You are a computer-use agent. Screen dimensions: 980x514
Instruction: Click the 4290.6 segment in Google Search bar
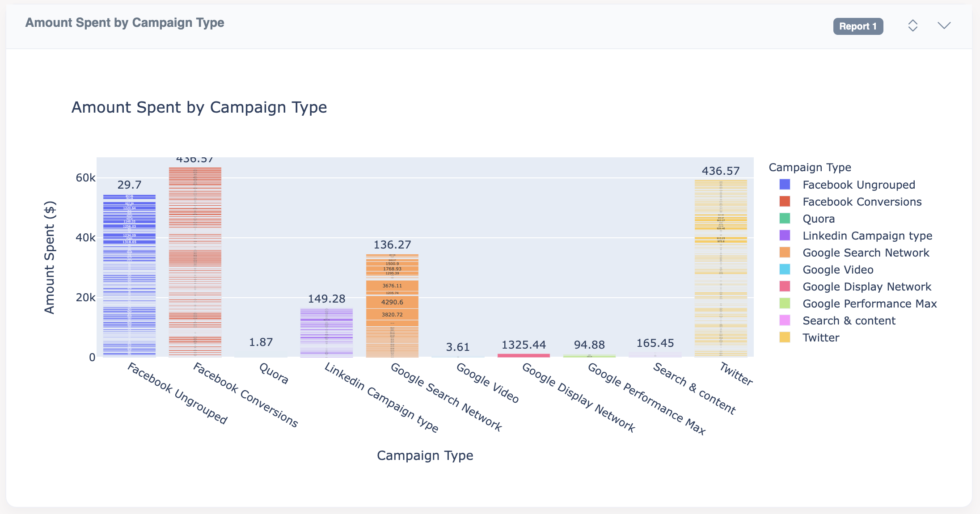(392, 302)
